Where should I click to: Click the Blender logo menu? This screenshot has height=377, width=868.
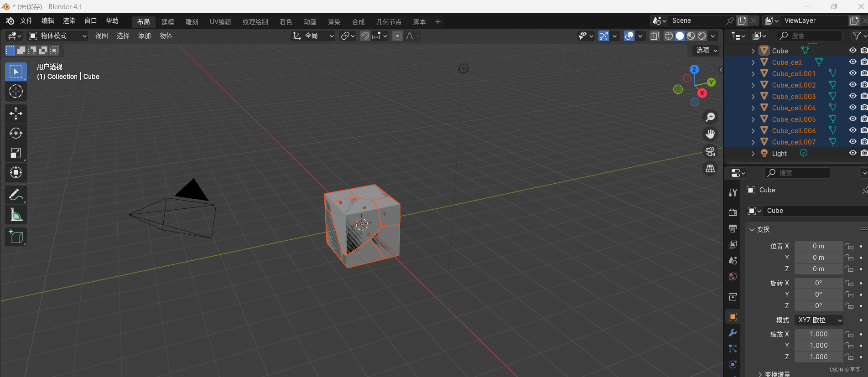pyautogui.click(x=10, y=21)
